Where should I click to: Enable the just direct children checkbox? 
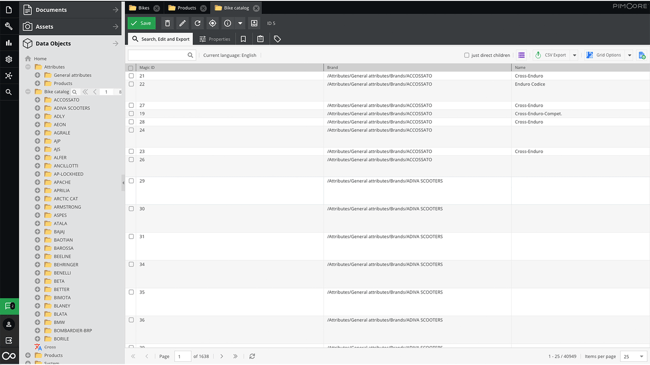click(467, 55)
